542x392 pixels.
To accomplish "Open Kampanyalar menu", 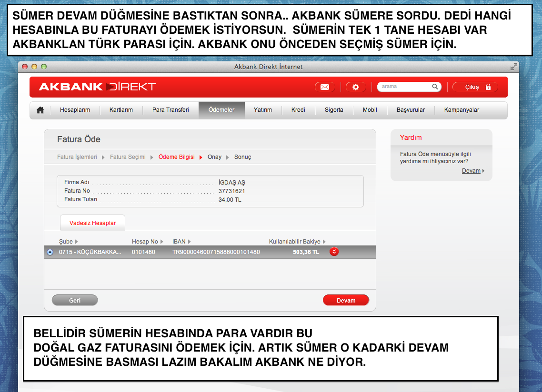I will point(462,110).
